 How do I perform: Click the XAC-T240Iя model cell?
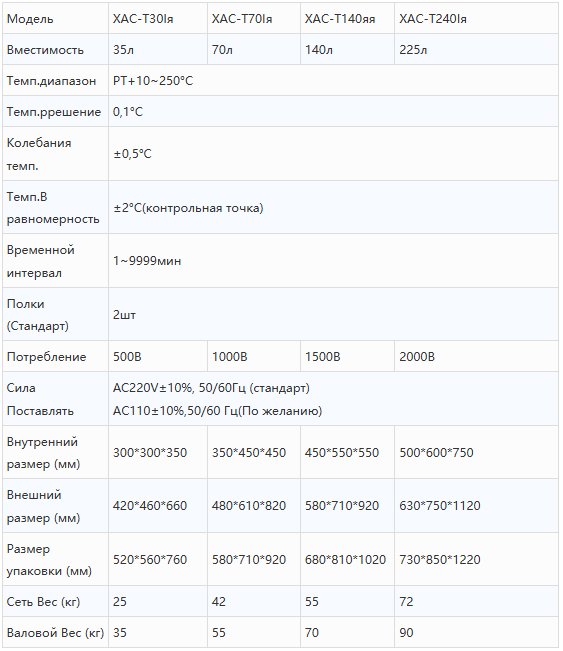click(476, 19)
